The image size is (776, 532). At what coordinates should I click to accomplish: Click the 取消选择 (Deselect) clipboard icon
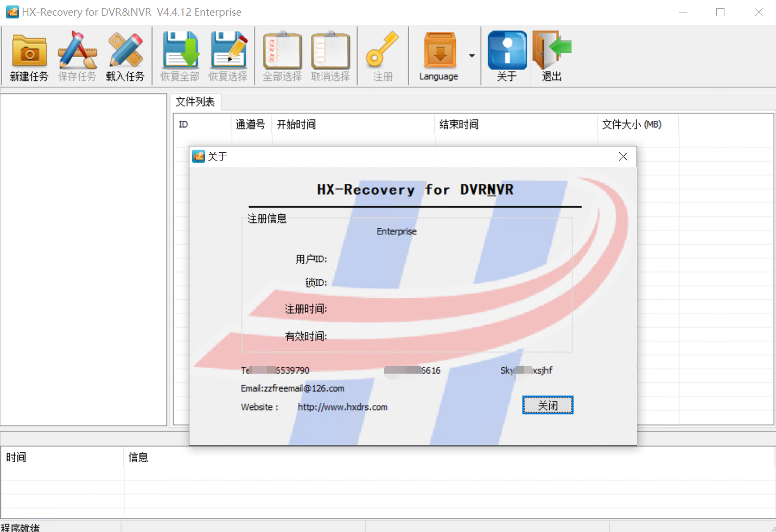(330, 56)
